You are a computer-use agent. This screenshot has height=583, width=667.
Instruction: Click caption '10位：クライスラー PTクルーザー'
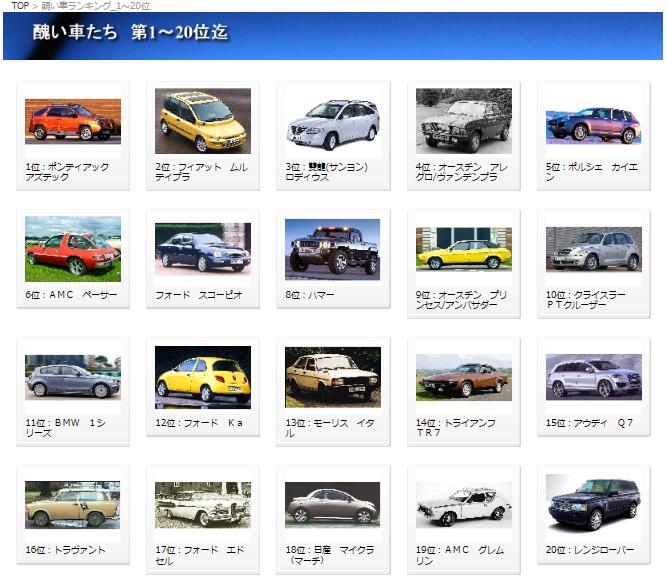tap(586, 300)
